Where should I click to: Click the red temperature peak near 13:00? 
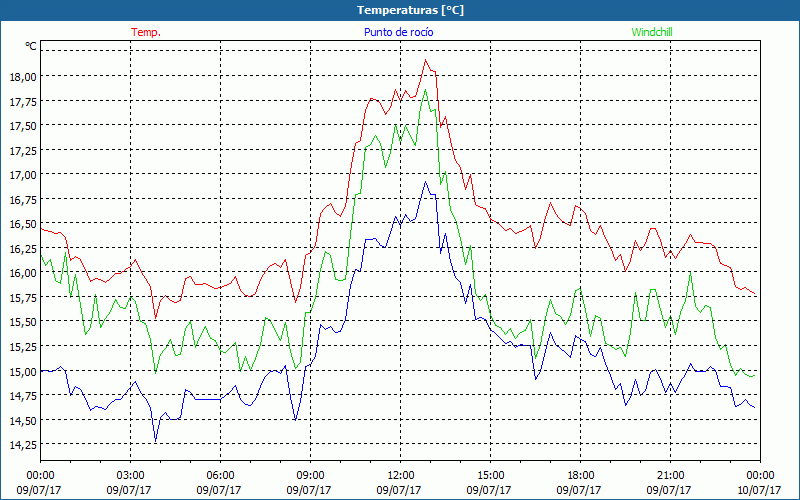pos(425,60)
